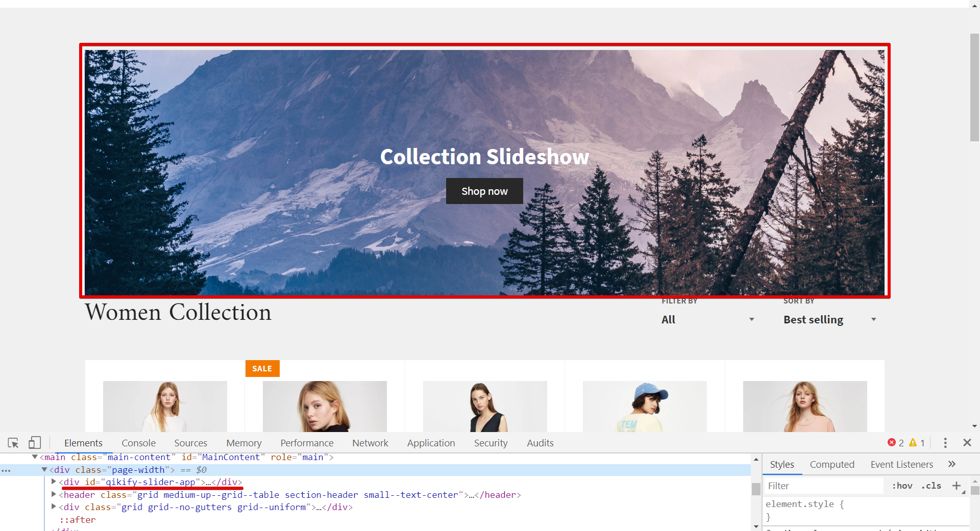
Task: Select the Computed pane tab
Action: (x=832, y=465)
